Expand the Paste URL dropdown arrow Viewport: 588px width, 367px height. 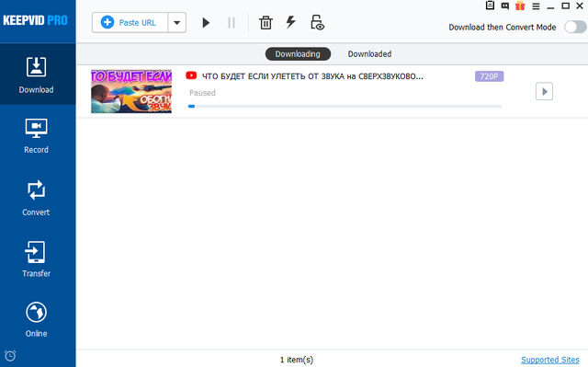pyautogui.click(x=177, y=22)
